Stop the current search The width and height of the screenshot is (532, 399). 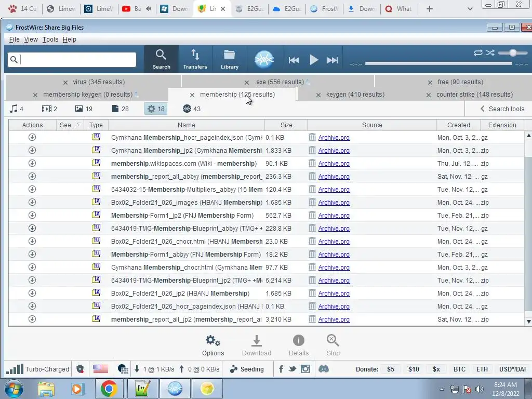(333, 345)
